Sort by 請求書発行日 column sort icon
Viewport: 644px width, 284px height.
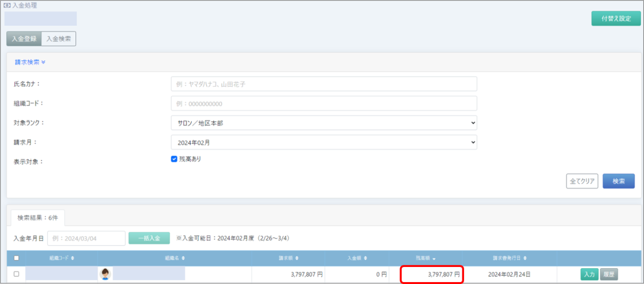point(525,258)
